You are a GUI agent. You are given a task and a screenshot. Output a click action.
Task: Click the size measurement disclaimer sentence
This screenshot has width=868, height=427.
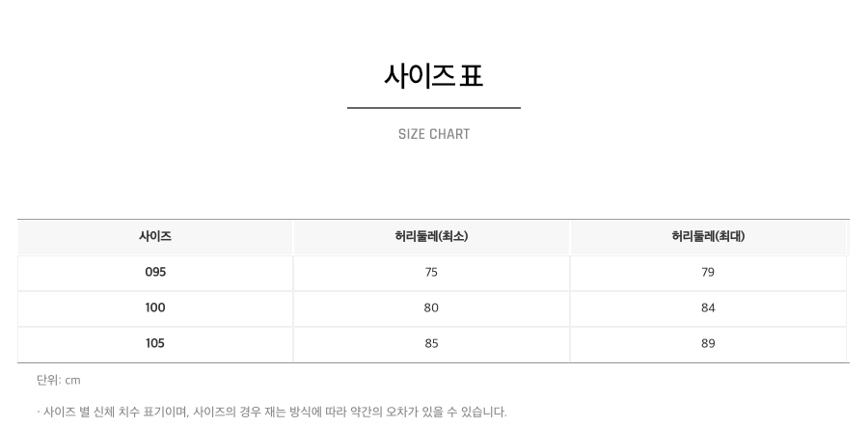pos(272,413)
